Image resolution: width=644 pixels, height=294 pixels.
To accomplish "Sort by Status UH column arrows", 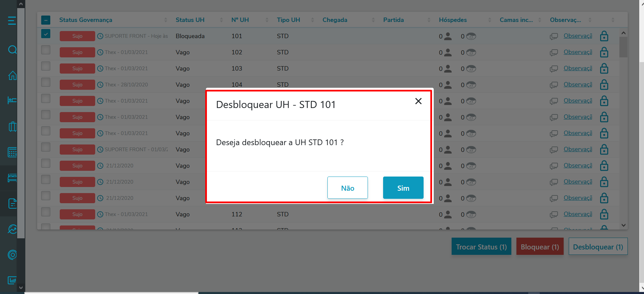I will point(221,20).
